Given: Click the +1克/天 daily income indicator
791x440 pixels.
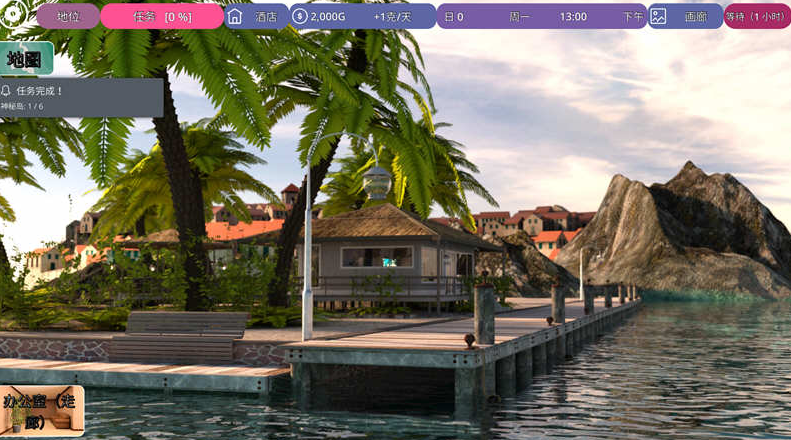Looking at the screenshot, I should pos(391,16).
